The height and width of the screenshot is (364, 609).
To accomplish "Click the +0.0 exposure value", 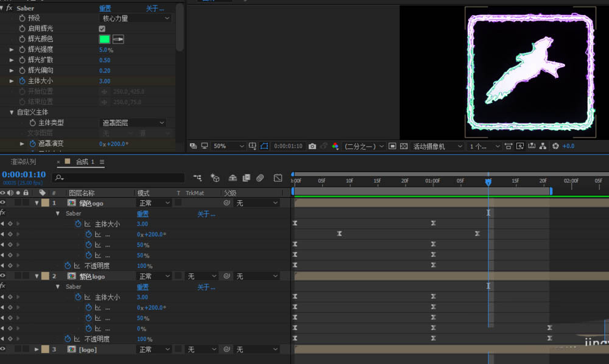I will (x=568, y=146).
